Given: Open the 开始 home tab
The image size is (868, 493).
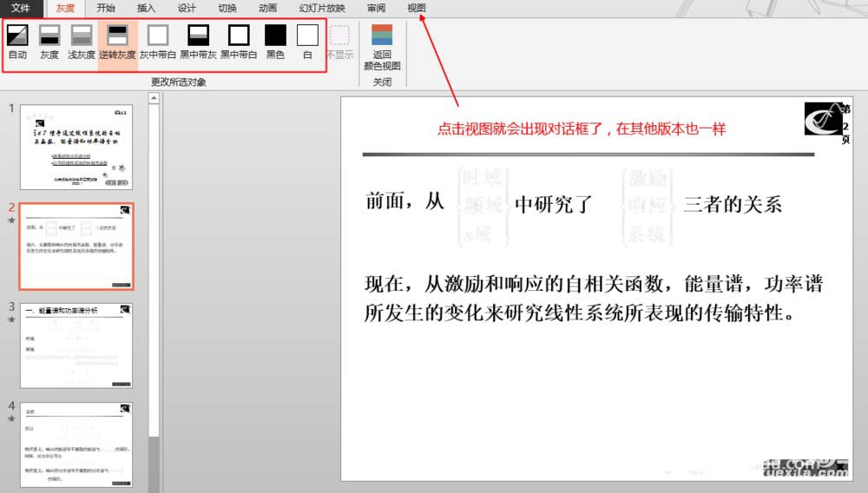Looking at the screenshot, I should point(106,8).
